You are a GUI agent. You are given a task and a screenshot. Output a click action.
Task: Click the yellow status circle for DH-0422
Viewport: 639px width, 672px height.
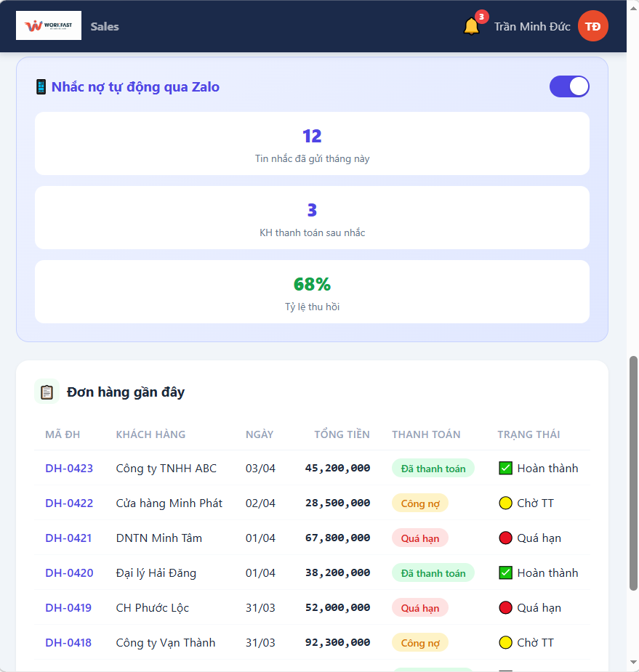[506, 503]
